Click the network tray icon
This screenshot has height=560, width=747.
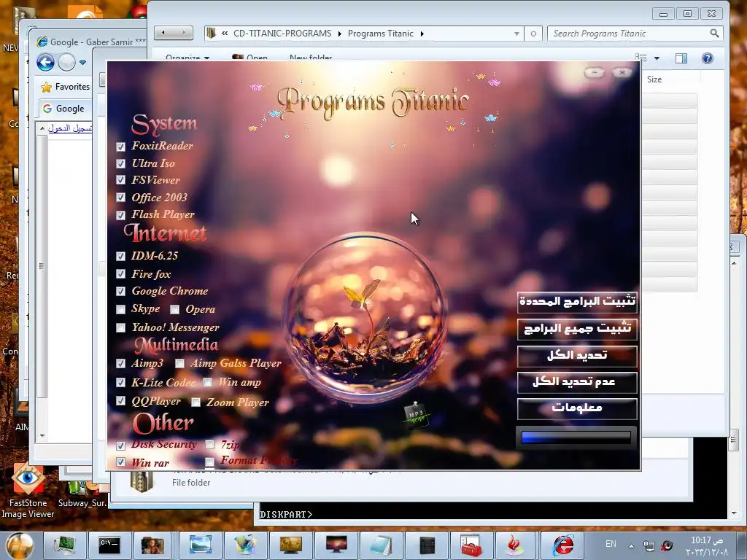coord(649,545)
